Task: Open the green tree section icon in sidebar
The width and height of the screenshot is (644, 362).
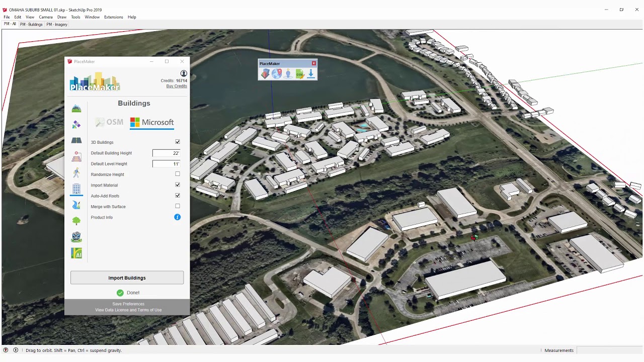Action: 76,221
